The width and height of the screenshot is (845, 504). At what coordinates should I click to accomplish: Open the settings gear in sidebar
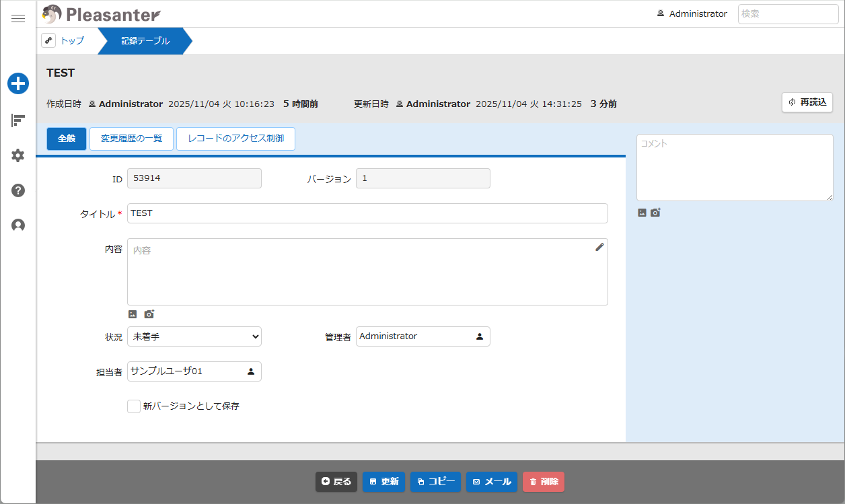(x=18, y=155)
